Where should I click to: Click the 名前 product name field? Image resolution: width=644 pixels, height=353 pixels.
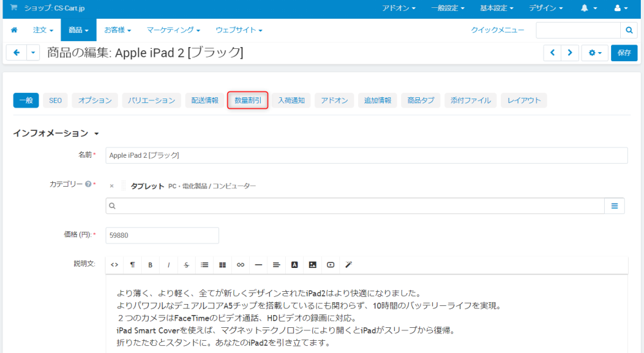(x=367, y=155)
